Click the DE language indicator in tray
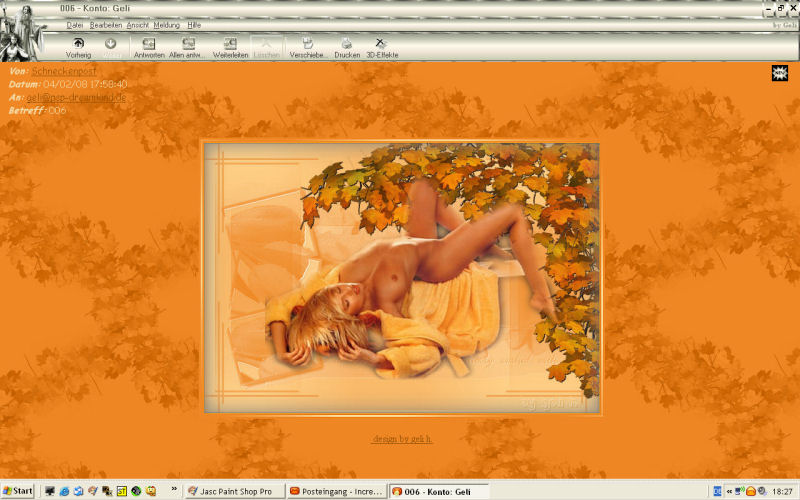 (x=717, y=491)
